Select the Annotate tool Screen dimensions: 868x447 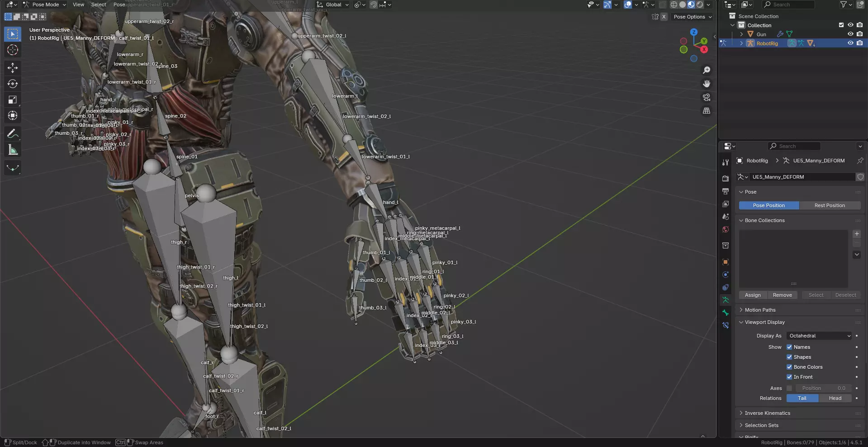(x=13, y=133)
